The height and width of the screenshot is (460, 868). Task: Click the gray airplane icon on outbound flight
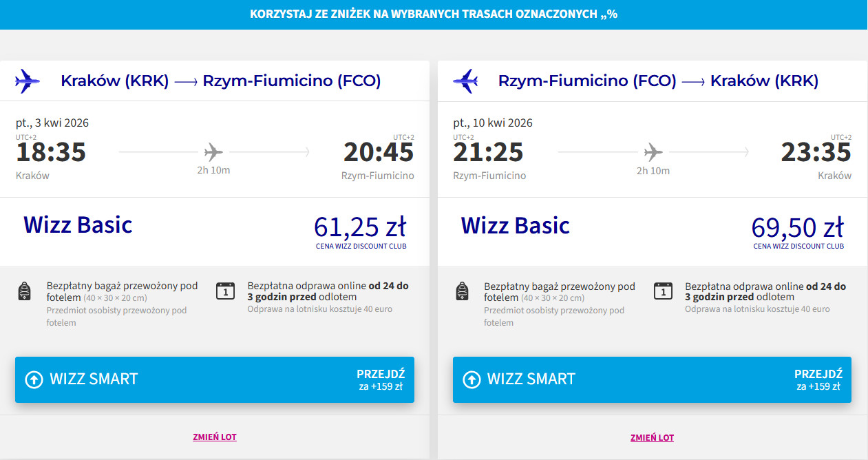coord(214,151)
